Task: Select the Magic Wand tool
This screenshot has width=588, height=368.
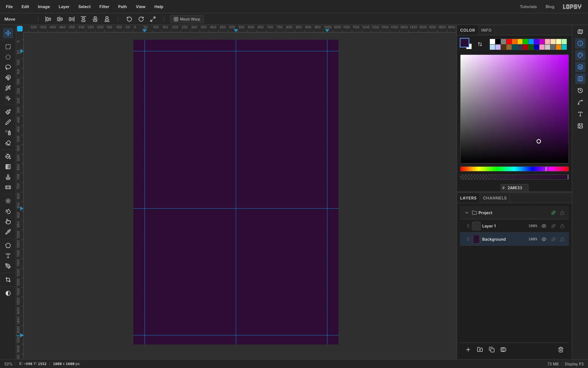Action: [x=8, y=88]
